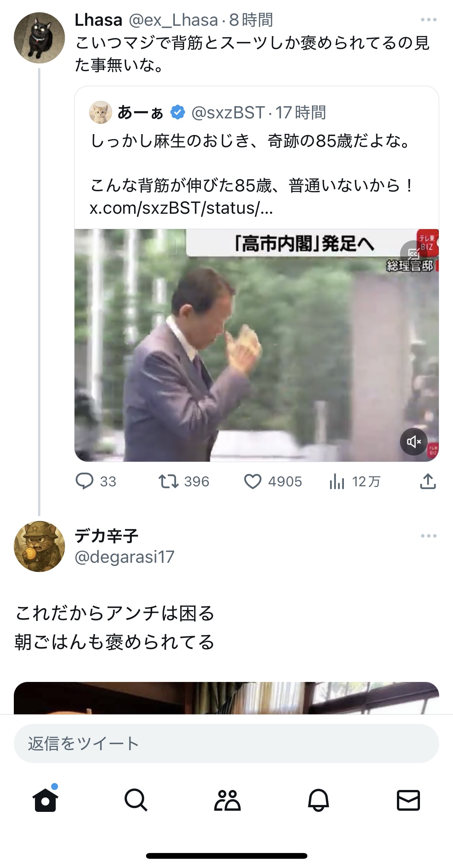453x868 pixels.
Task: Tap the retweet arrows icon
Action: (169, 481)
